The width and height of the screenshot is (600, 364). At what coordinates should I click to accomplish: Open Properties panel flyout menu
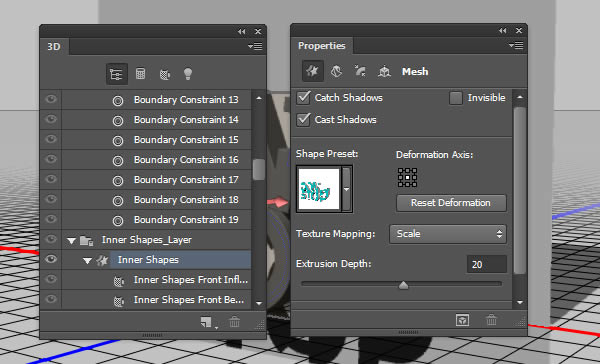pyautogui.click(x=516, y=46)
